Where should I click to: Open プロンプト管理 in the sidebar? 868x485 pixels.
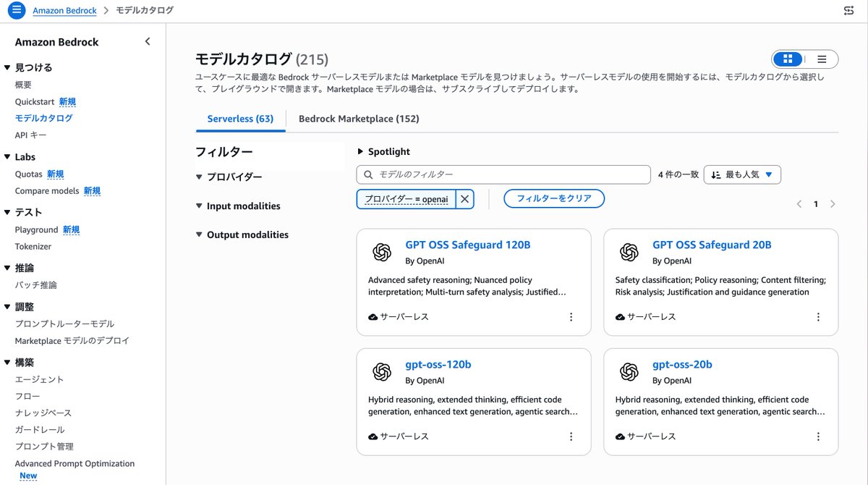(x=44, y=447)
